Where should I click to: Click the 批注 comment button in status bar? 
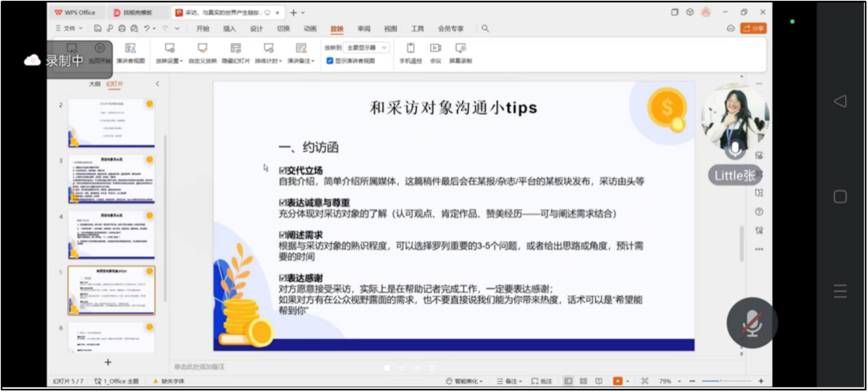click(542, 381)
